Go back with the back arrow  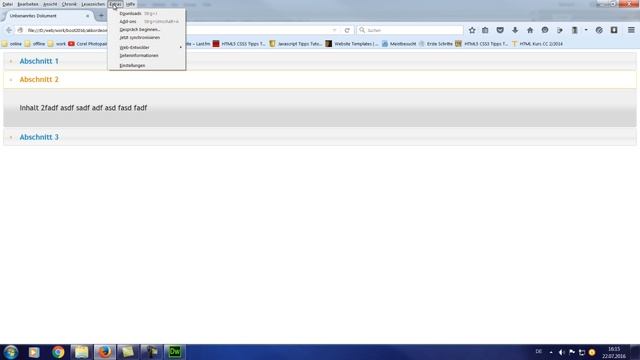point(9,30)
